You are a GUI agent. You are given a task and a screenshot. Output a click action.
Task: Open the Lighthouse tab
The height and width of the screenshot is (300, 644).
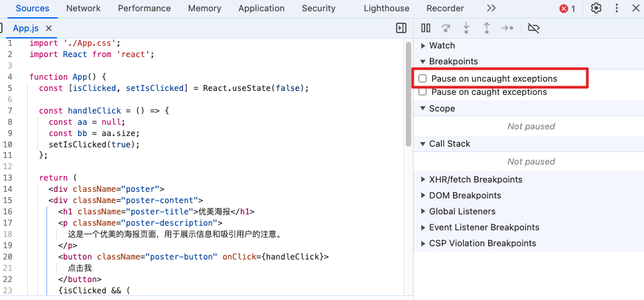point(386,9)
